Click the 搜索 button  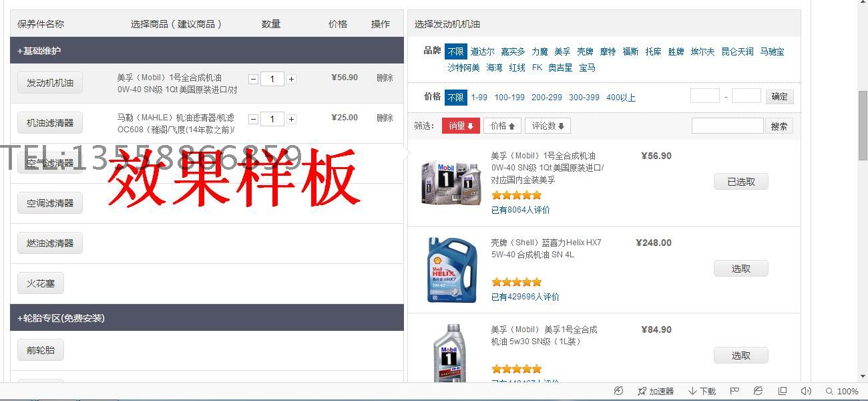pos(779,126)
